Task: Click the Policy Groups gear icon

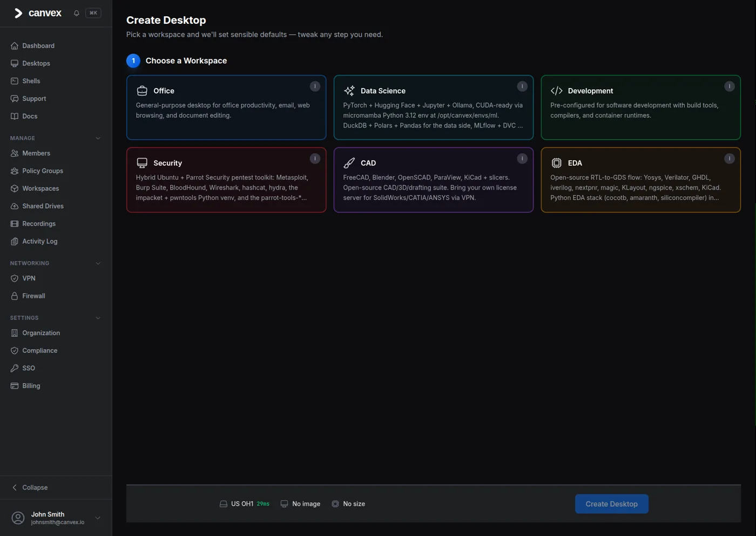Action: point(15,171)
